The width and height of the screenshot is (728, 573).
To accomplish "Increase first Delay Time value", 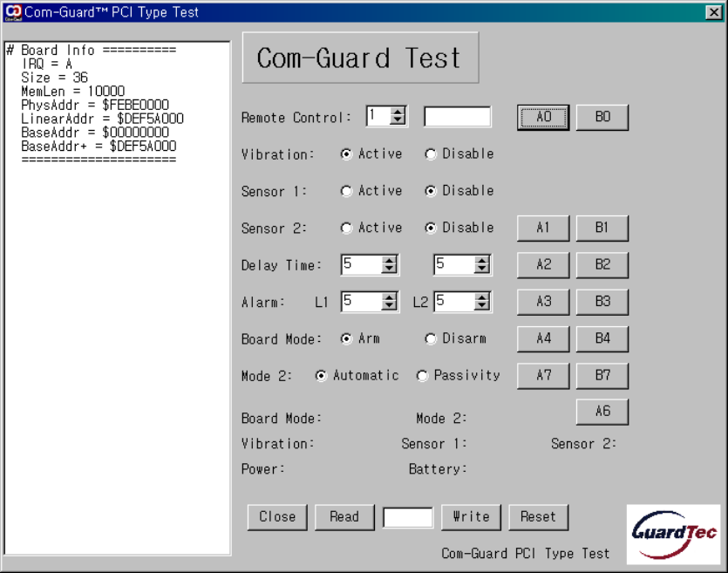I will [x=389, y=260].
